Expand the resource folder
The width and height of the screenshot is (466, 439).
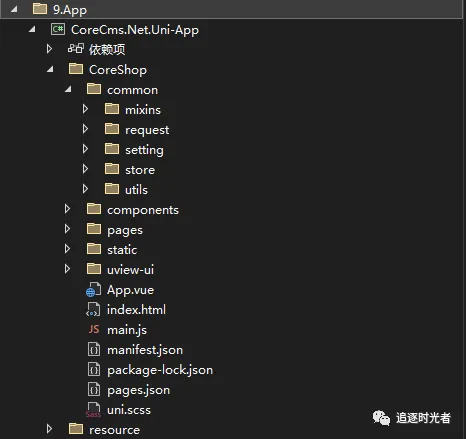pos(49,429)
